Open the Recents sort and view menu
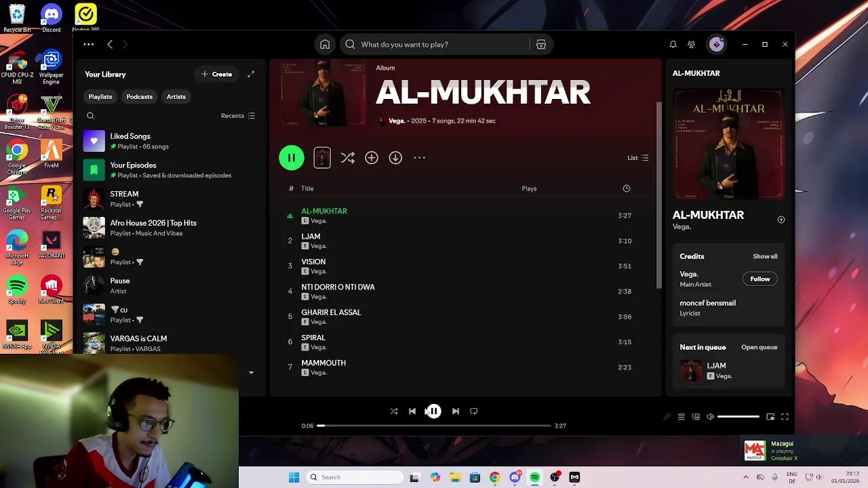Viewport: 868px width, 488px height. click(x=238, y=116)
